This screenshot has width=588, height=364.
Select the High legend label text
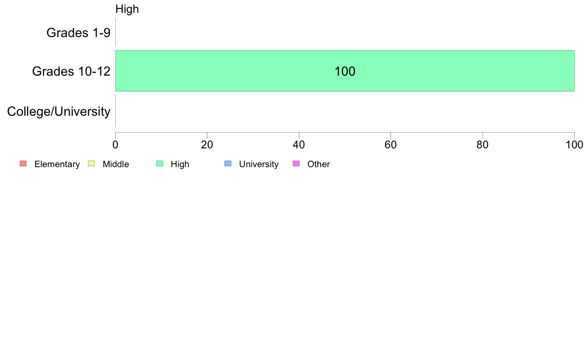tap(180, 164)
